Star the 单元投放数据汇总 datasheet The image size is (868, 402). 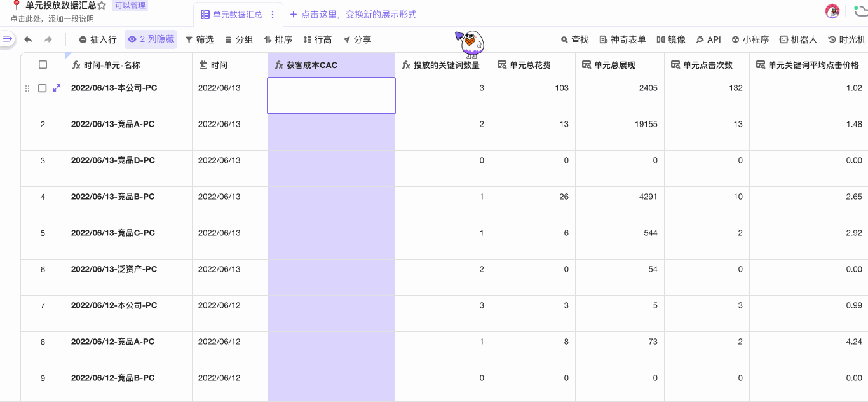[102, 6]
